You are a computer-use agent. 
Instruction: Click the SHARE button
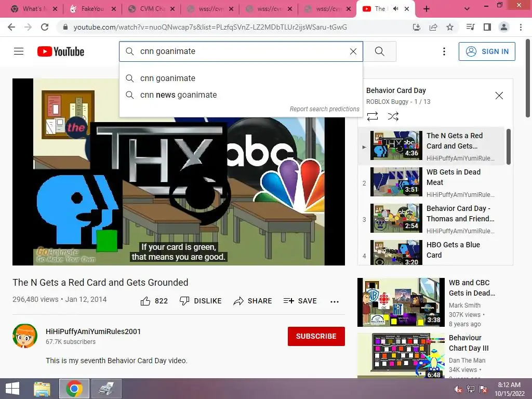(253, 301)
